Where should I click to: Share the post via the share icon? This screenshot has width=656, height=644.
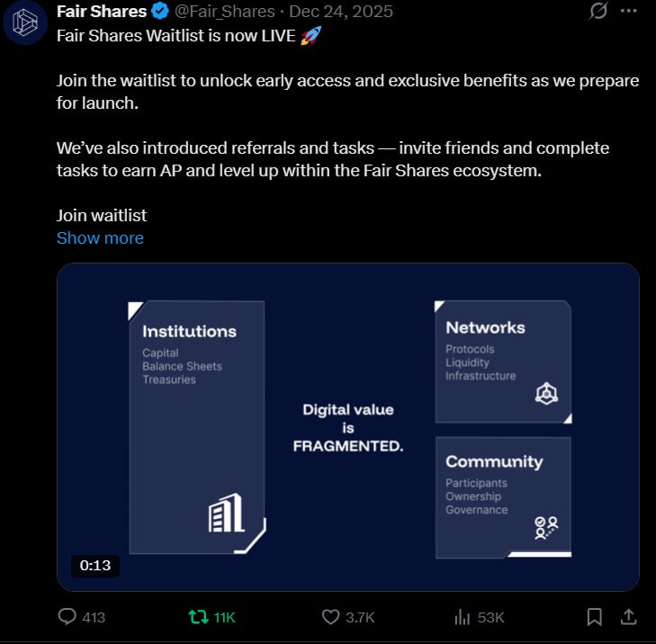[629, 617]
